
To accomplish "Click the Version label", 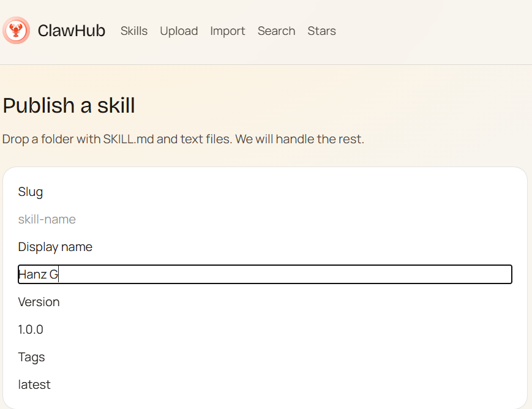I will tap(39, 302).
